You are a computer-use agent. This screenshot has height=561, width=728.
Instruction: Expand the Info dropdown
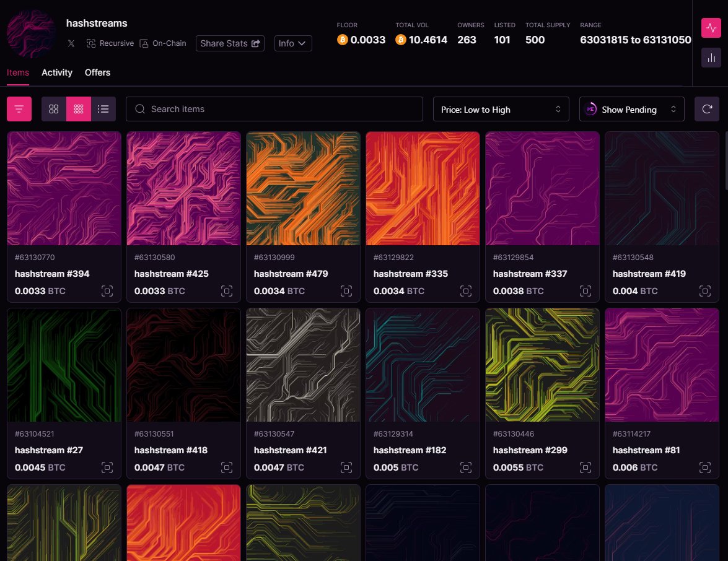293,43
